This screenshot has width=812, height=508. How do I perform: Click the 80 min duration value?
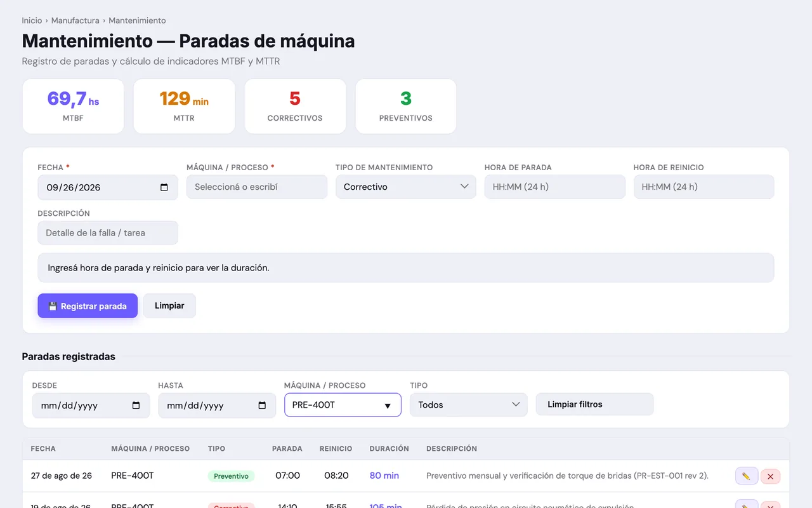click(x=384, y=476)
